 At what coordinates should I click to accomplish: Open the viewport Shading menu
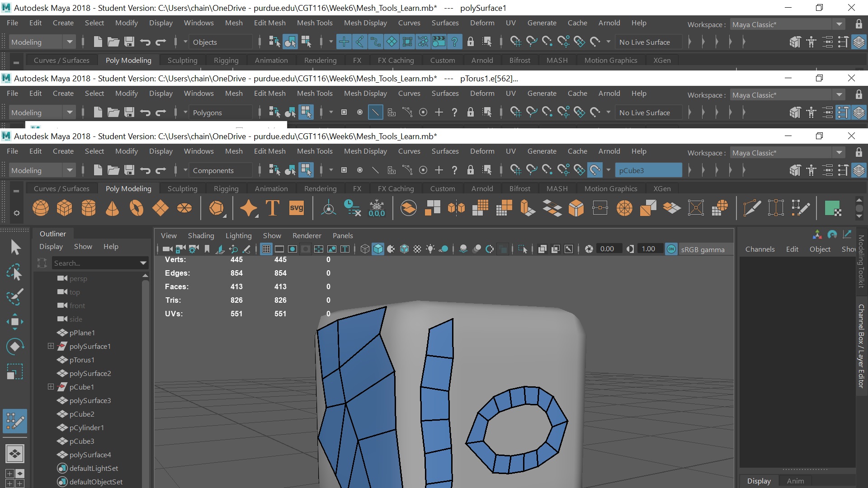pyautogui.click(x=201, y=236)
